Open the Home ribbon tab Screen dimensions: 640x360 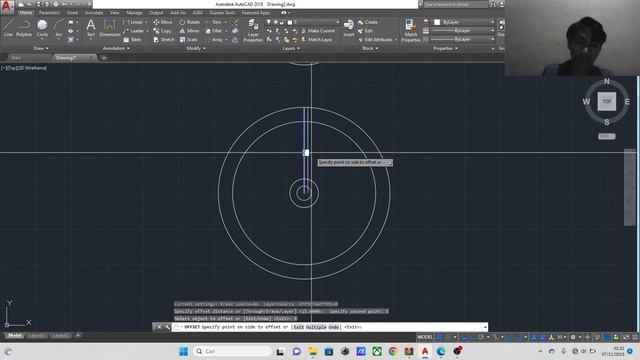coord(26,13)
